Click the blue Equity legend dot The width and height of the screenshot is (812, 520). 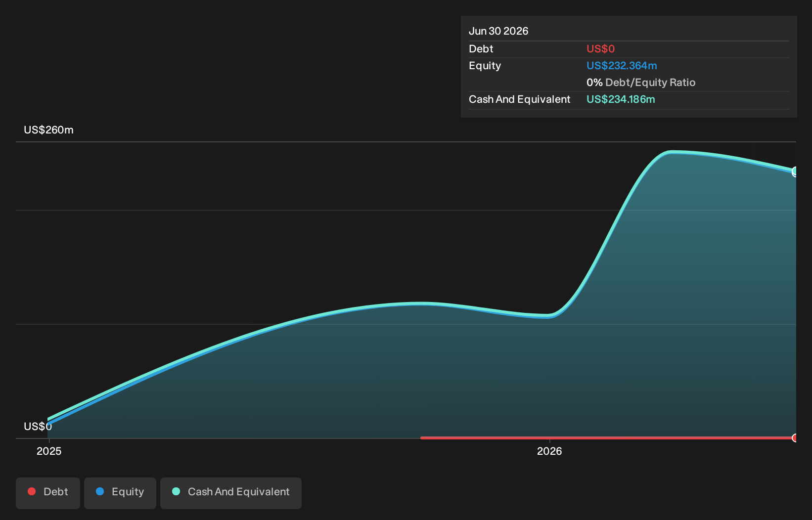point(100,491)
